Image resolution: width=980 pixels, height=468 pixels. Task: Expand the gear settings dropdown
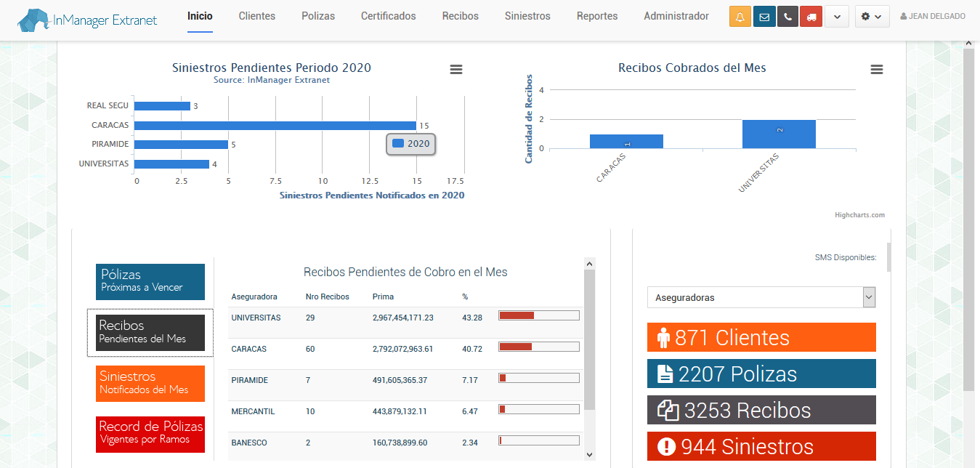[x=872, y=17]
